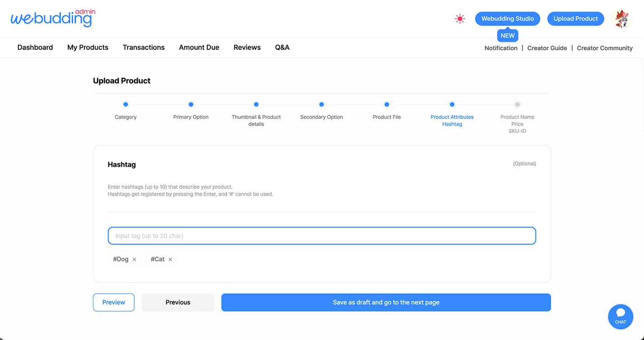Image resolution: width=644 pixels, height=340 pixels.
Task: Go to My Products tab
Action: coord(88,48)
